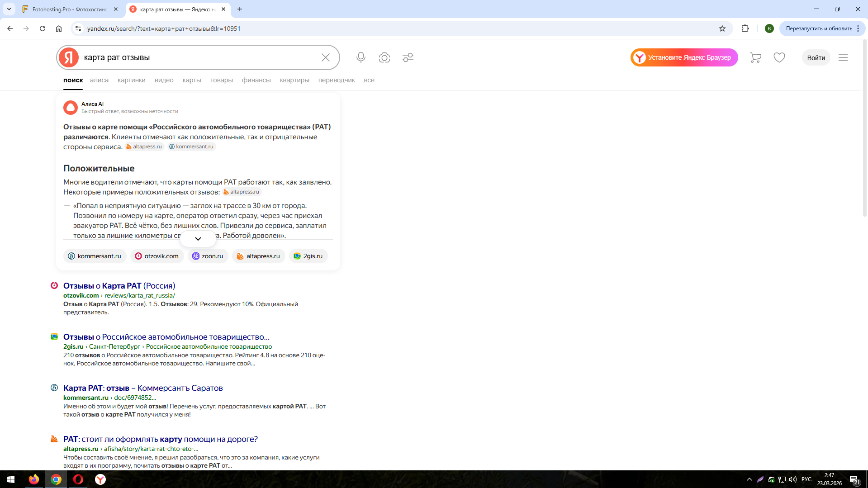
Task: Open the zoon.ru source chip
Action: tap(208, 256)
